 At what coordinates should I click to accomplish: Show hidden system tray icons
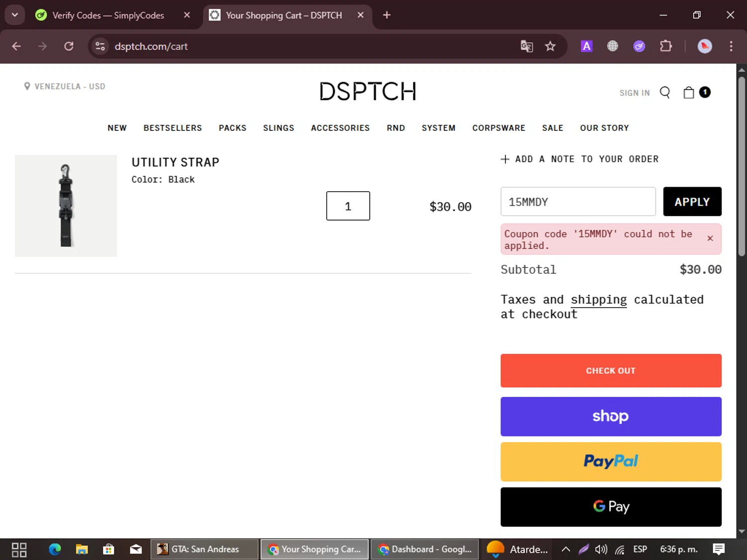[x=566, y=549]
